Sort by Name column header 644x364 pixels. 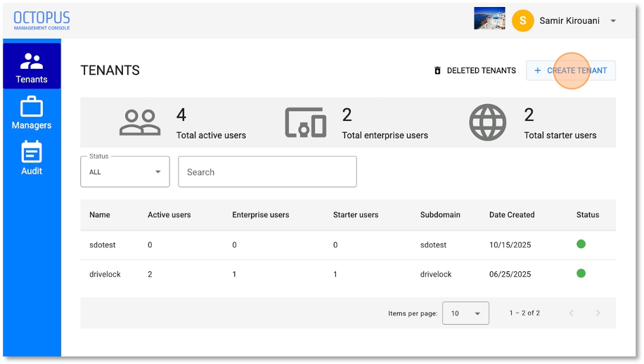coord(100,214)
